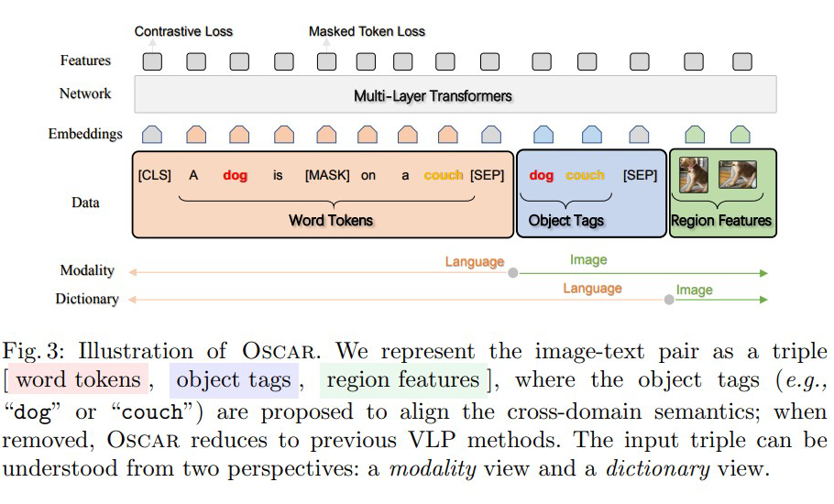Click gray divider dot on Modality line
Viewport: 834px width, 504px height.
tap(512, 273)
